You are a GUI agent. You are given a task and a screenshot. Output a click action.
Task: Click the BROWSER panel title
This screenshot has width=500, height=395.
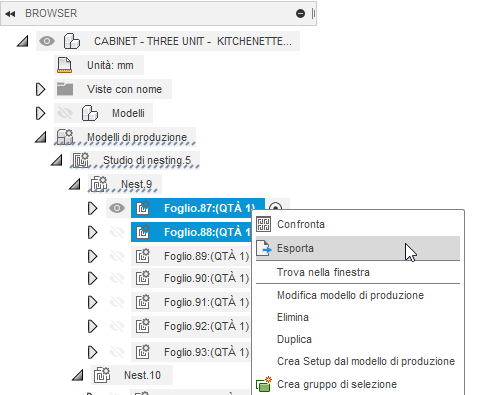pyautogui.click(x=51, y=13)
